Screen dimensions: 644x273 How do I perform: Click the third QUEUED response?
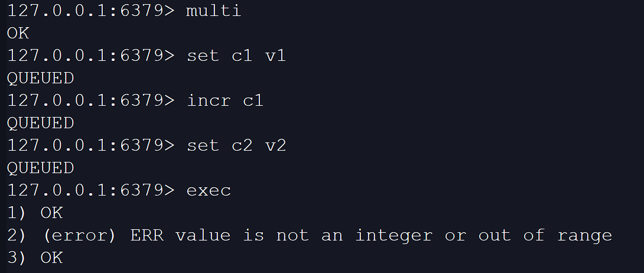pyautogui.click(x=40, y=168)
